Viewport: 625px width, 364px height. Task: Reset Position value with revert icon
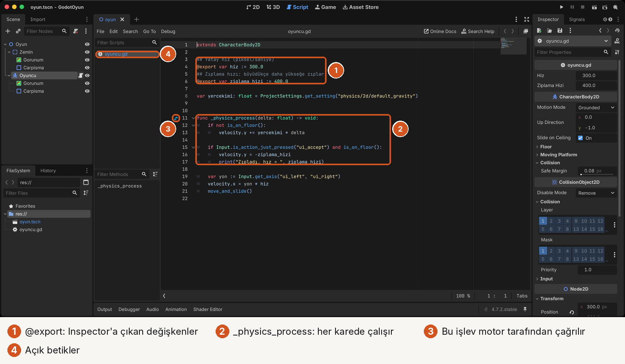coord(571,312)
